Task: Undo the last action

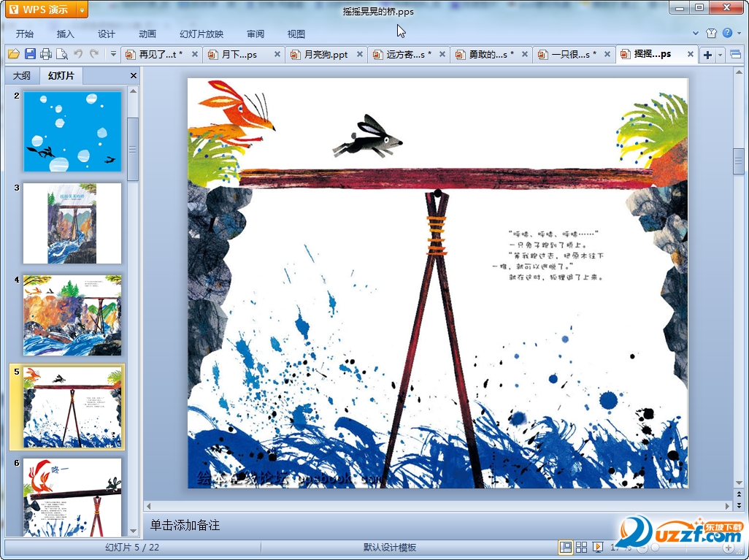Action: [78, 54]
